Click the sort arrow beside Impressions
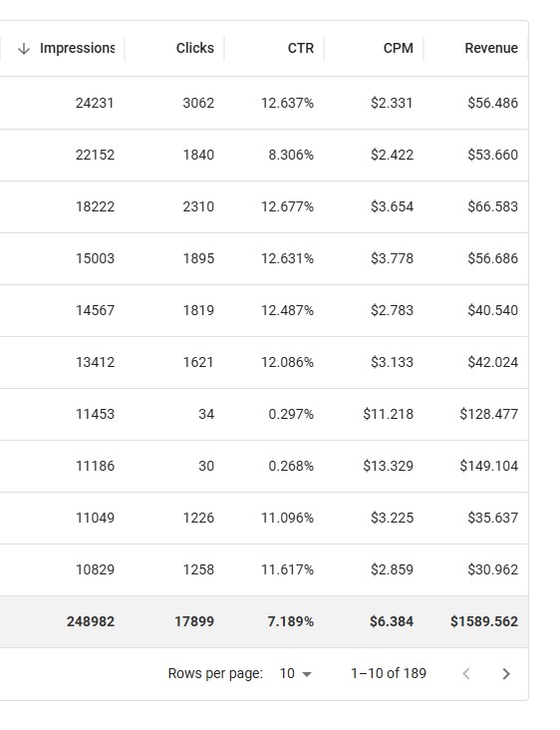This screenshot has height=730, width=560. pos(23,49)
